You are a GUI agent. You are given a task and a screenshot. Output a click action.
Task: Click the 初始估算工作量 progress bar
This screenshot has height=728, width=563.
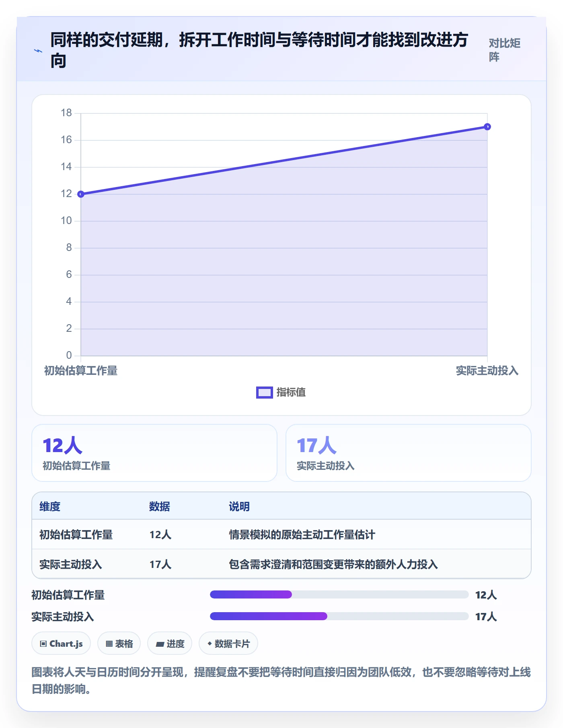click(339, 594)
